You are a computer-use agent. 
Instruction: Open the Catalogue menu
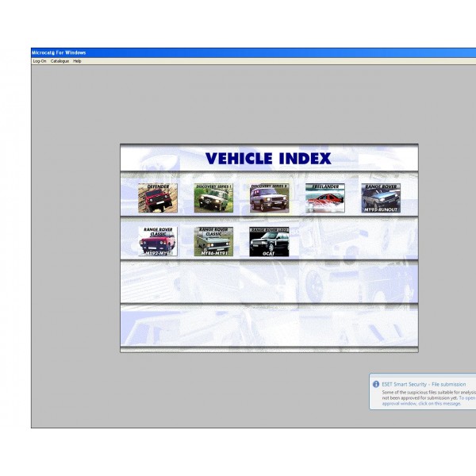point(59,61)
